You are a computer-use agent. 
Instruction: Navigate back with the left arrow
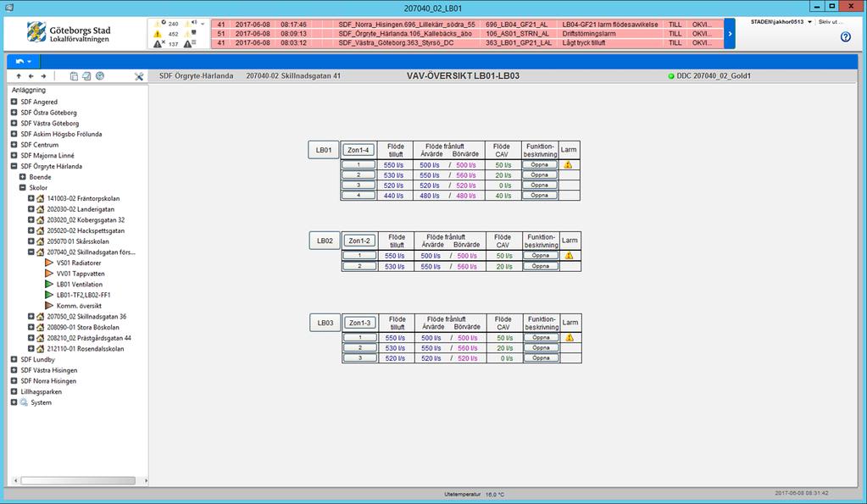point(31,76)
